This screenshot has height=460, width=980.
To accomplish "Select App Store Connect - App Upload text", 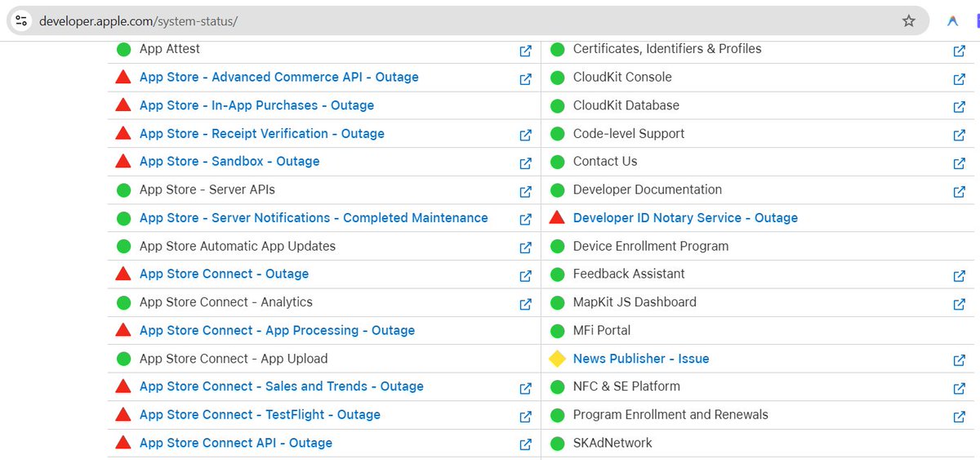I will [x=234, y=359].
